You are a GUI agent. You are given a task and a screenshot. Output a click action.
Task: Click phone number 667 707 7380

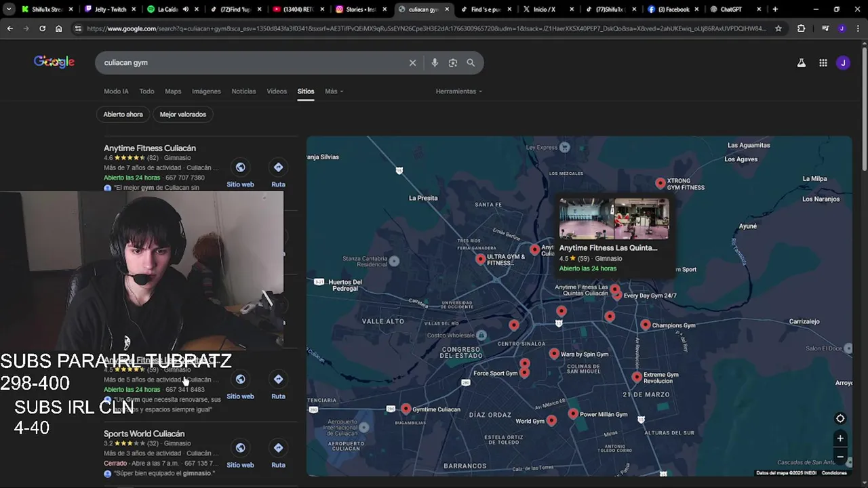point(184,178)
